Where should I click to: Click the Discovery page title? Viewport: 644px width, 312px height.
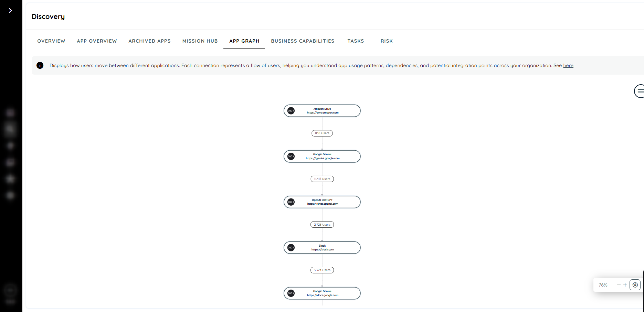click(48, 17)
